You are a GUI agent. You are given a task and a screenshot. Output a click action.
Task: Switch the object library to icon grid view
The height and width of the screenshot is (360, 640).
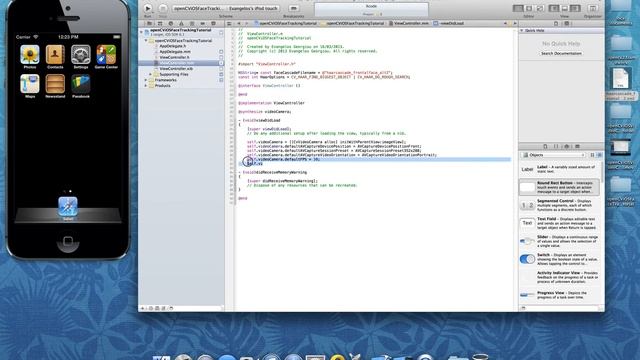click(593, 155)
